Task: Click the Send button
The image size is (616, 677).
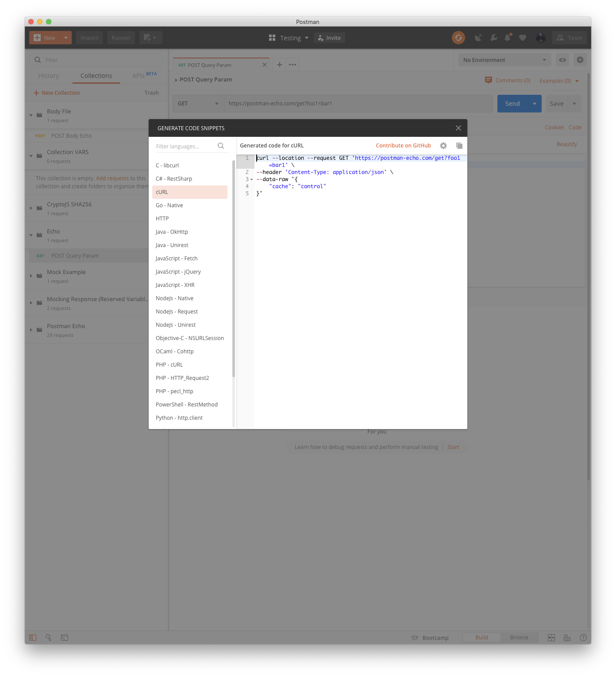Action: coord(512,103)
